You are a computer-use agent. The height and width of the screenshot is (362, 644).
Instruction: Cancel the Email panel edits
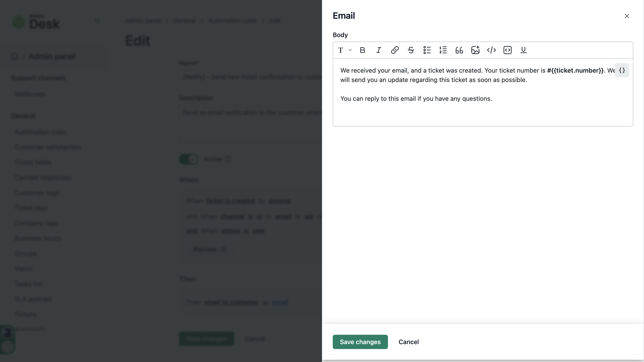[x=409, y=342]
